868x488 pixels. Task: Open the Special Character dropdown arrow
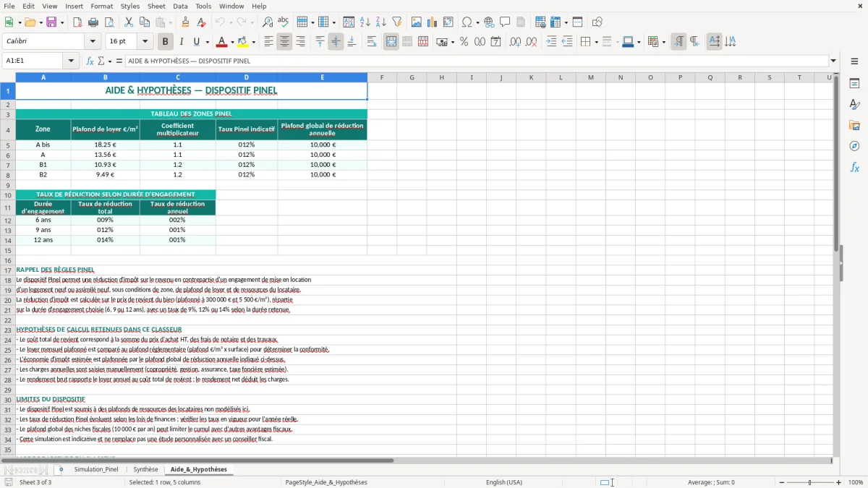pyautogui.click(x=477, y=22)
